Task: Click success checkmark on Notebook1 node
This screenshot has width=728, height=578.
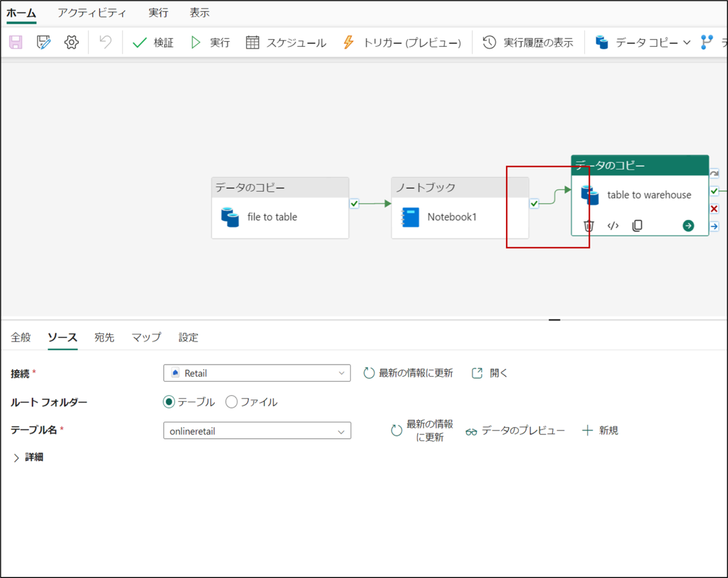Action: [534, 204]
